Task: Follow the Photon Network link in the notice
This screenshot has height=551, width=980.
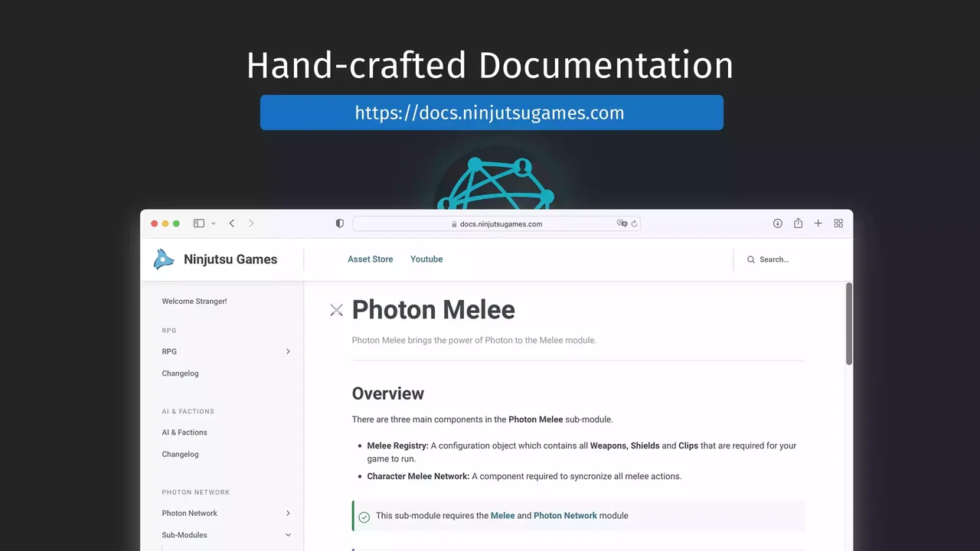Action: coord(565,516)
